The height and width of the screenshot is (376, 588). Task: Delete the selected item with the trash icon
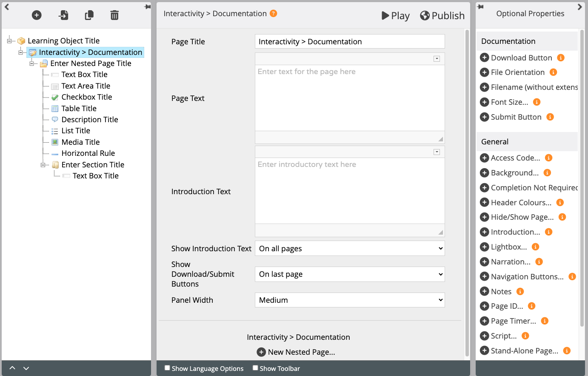(x=114, y=15)
